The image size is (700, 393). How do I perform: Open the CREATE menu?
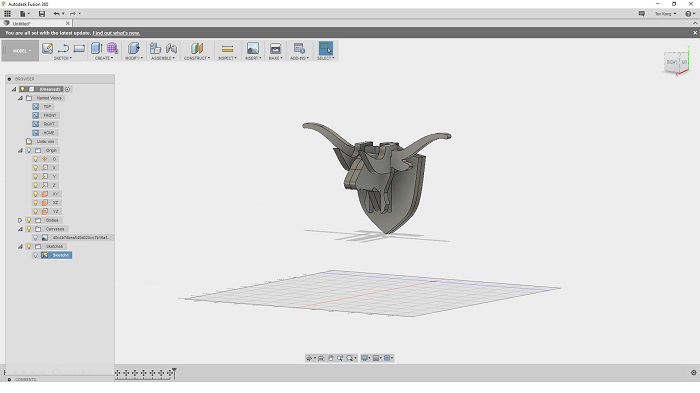coord(104,58)
